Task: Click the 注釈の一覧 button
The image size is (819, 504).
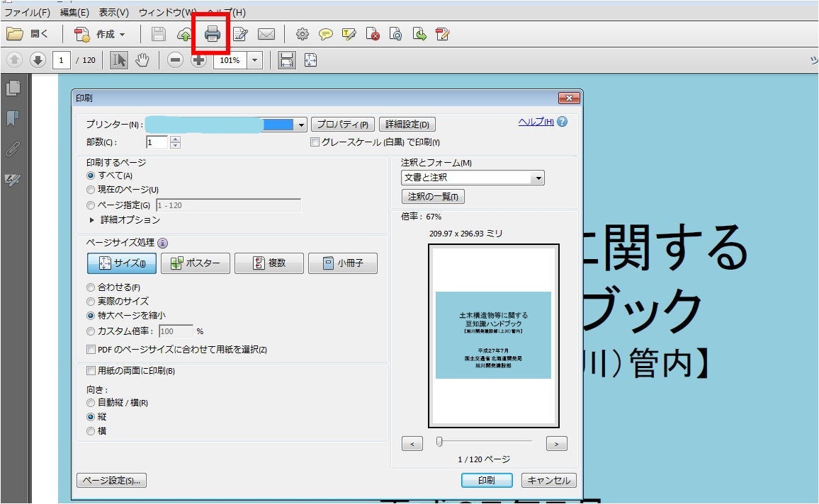Action: coord(433,197)
